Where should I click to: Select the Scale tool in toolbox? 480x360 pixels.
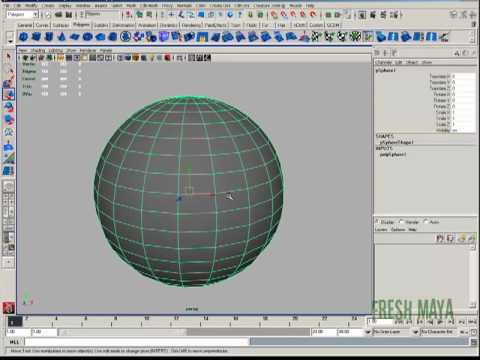(9, 120)
